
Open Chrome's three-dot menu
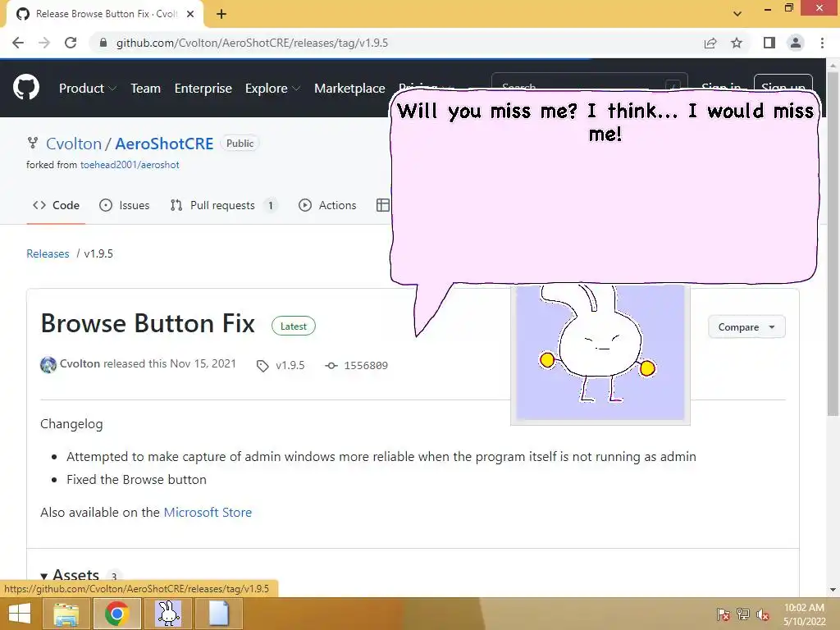tap(822, 43)
